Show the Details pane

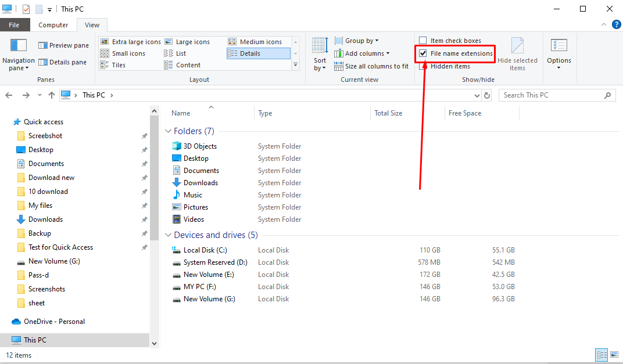click(63, 62)
